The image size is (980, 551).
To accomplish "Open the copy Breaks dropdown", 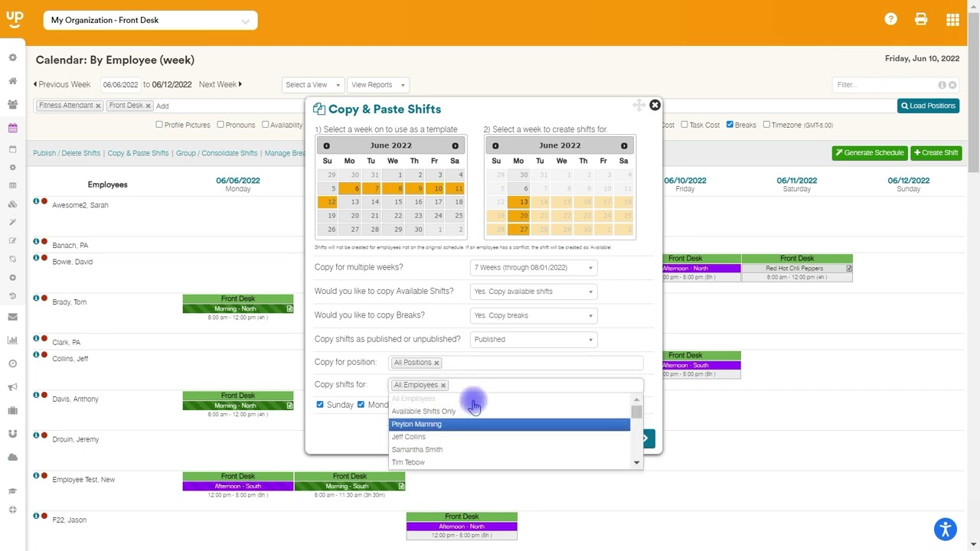I will click(534, 315).
